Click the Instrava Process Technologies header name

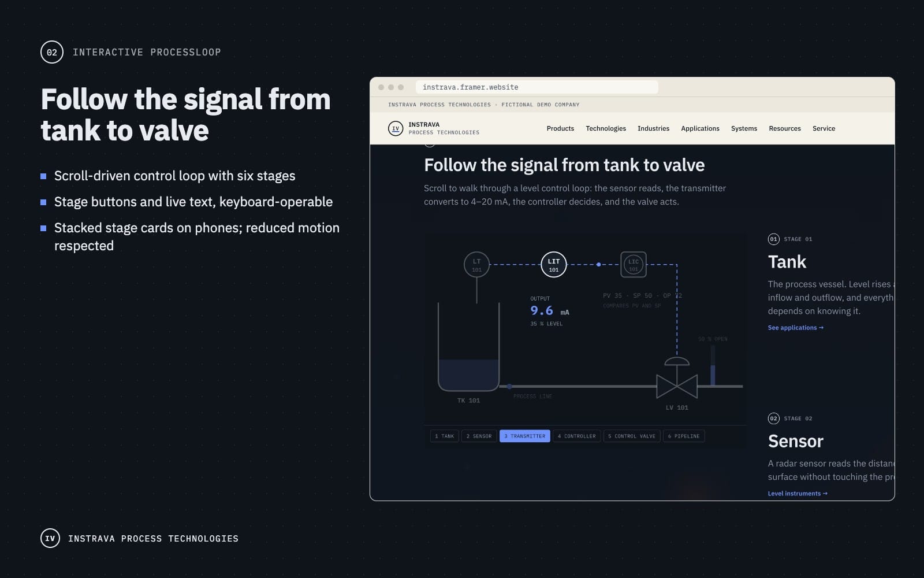[444, 128]
